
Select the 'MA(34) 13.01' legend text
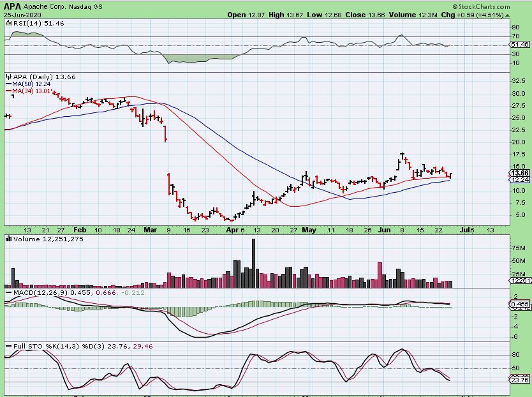(x=31, y=91)
